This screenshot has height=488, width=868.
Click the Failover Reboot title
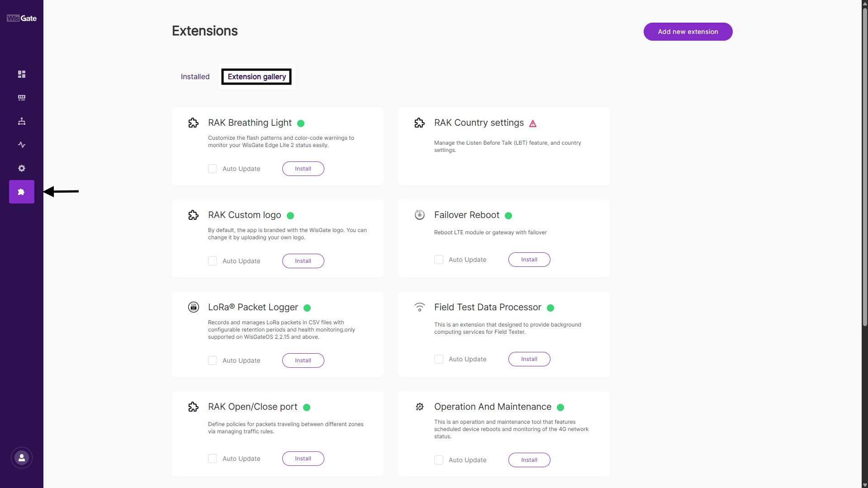coord(467,215)
